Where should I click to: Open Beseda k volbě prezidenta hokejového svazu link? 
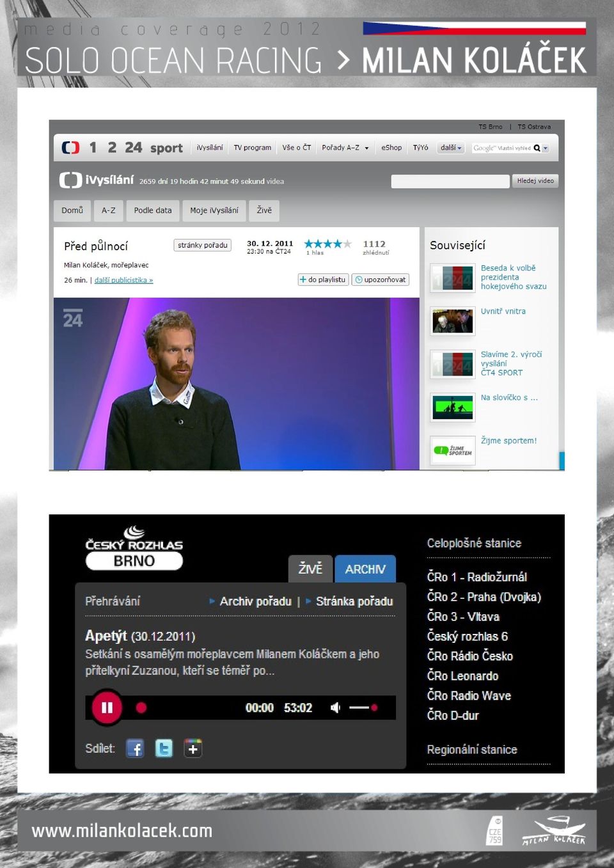514,277
